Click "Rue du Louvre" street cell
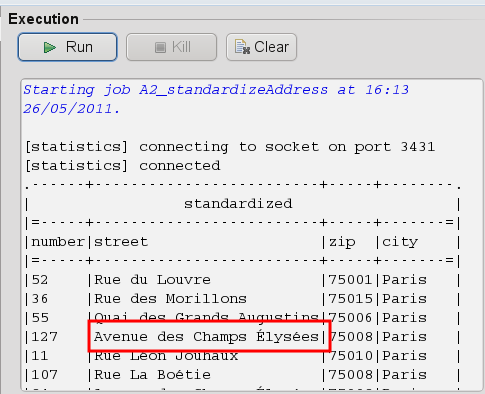The height and width of the screenshot is (394, 485). coord(152,280)
